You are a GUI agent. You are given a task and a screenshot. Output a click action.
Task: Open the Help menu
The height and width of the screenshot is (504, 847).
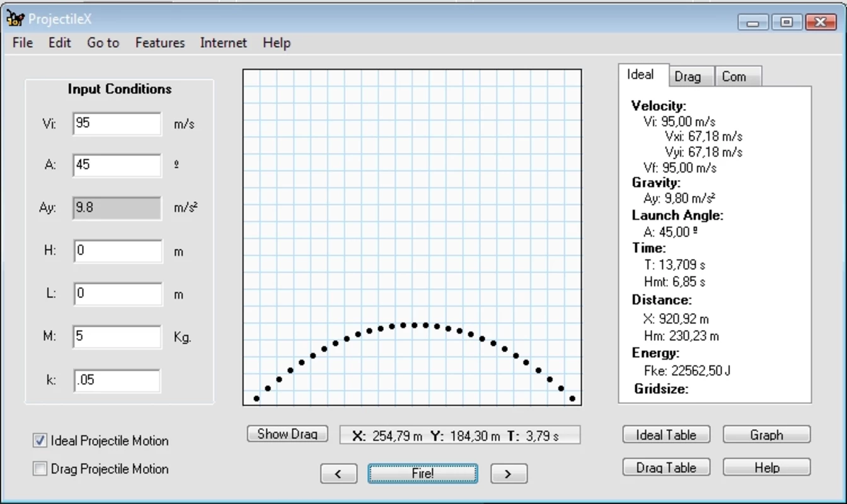[x=277, y=43]
